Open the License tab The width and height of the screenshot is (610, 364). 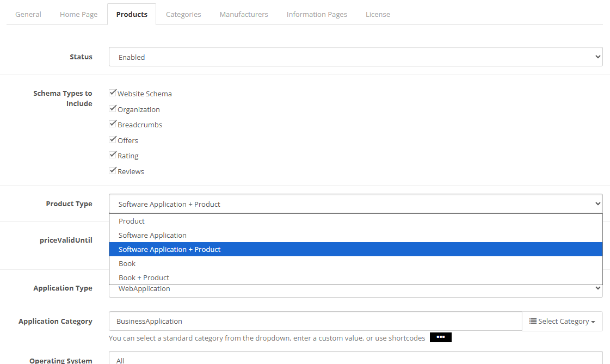coord(378,14)
